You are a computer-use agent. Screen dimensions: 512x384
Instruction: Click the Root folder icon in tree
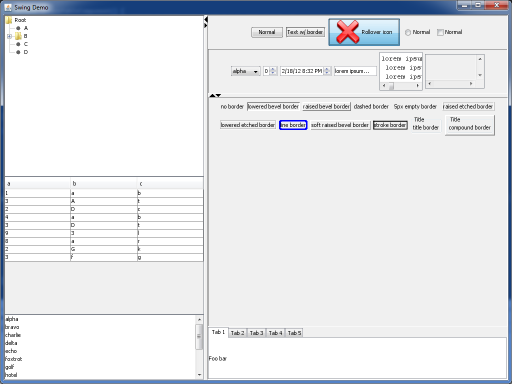tap(9, 20)
